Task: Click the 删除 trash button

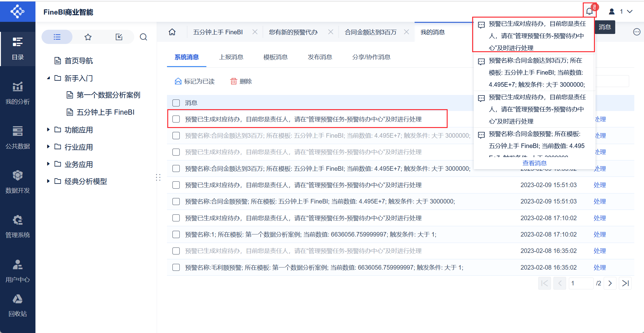Action: (x=241, y=81)
